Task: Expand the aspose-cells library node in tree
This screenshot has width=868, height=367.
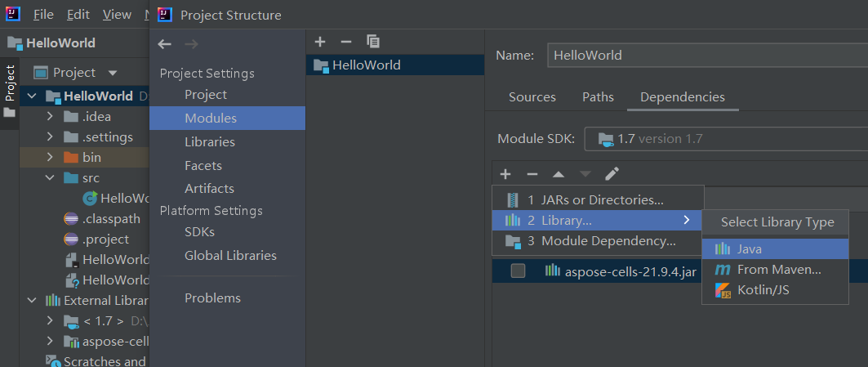Action: pyautogui.click(x=50, y=341)
